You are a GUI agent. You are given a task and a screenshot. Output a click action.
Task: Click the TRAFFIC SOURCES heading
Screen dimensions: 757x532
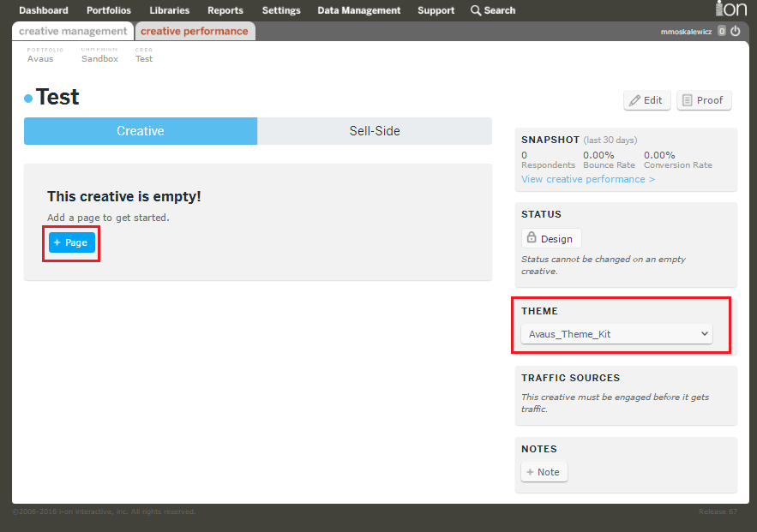pos(570,378)
